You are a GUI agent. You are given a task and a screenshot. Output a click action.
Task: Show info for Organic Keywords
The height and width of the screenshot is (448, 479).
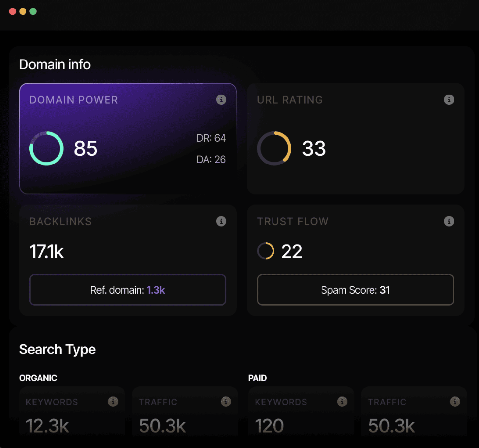click(x=113, y=402)
